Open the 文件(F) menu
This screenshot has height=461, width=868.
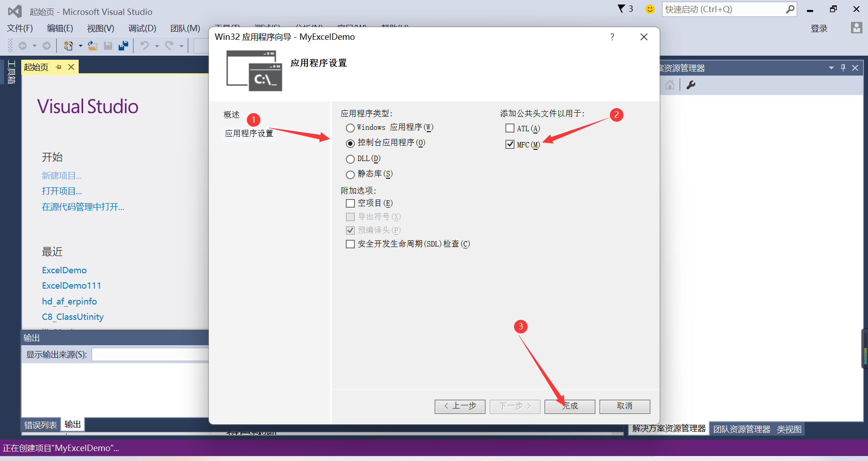20,29
